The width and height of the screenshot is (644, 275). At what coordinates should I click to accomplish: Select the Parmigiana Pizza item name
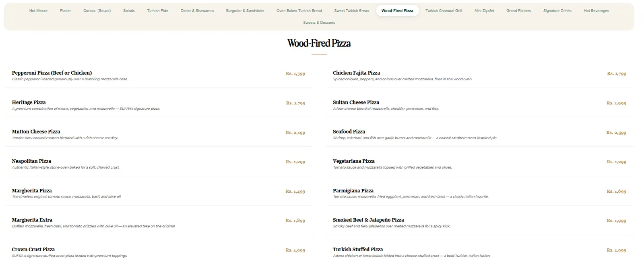coord(353,191)
